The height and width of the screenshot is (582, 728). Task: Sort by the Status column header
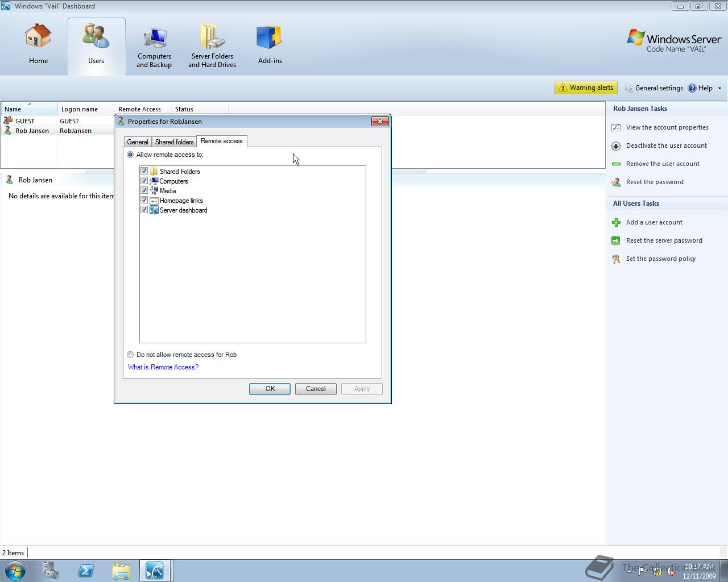pyautogui.click(x=200, y=109)
